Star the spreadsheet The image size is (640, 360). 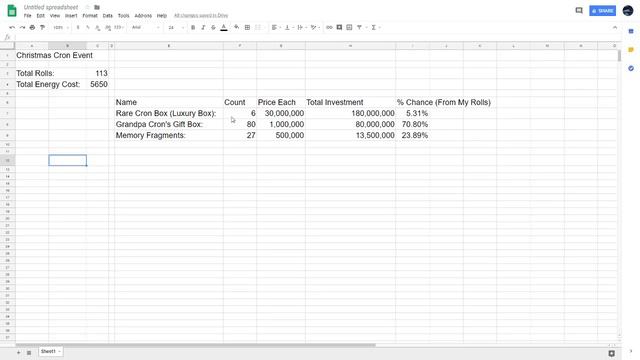click(87, 7)
